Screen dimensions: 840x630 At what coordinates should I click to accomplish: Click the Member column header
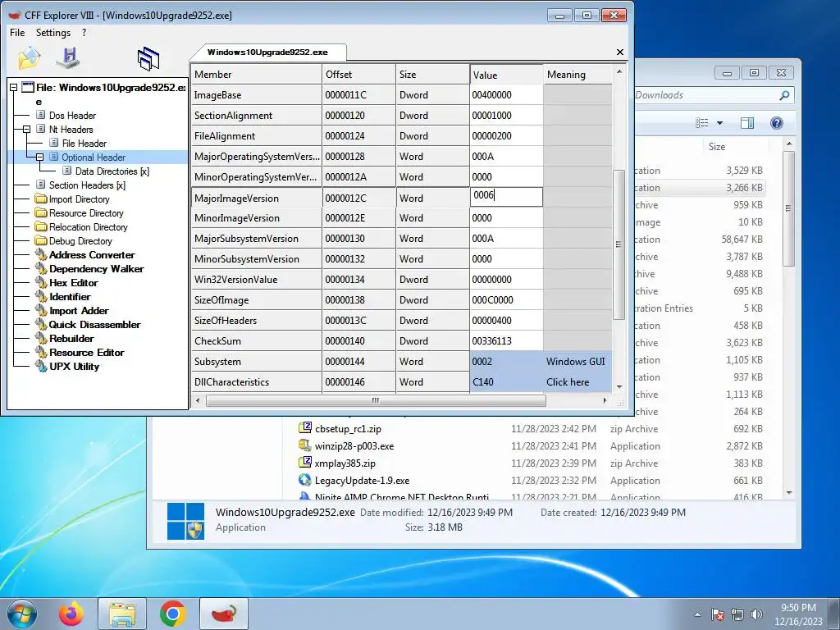tap(257, 75)
